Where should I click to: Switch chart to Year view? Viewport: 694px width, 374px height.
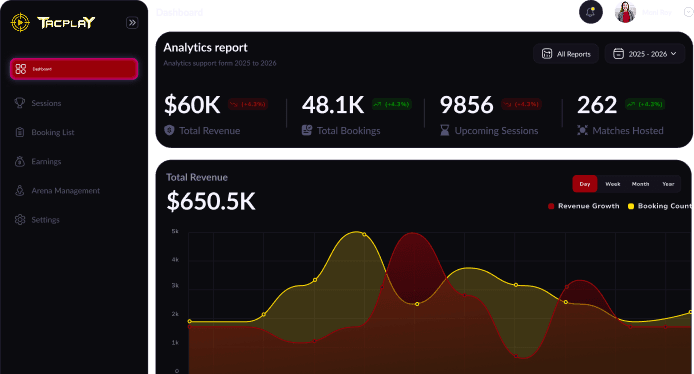668,184
